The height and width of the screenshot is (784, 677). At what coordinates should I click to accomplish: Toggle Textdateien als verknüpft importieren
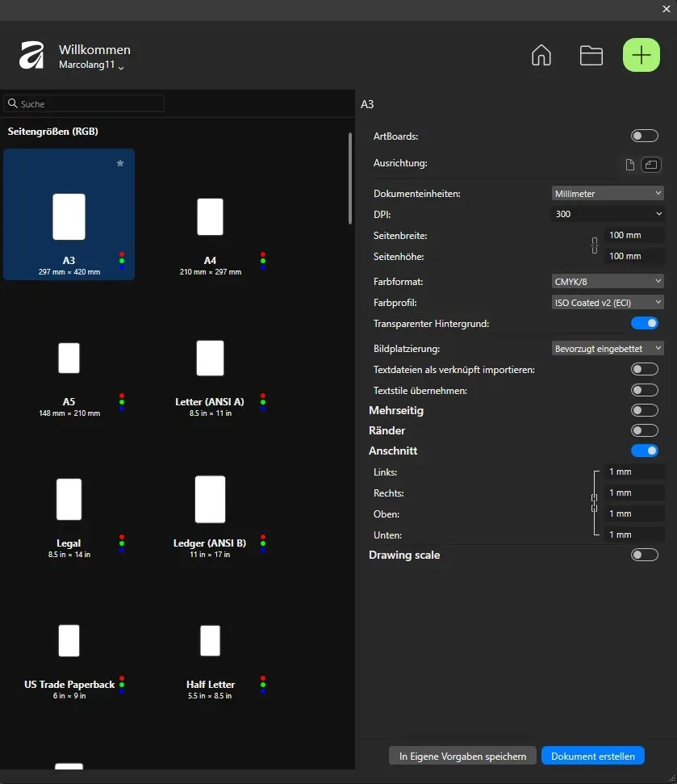[x=645, y=369]
